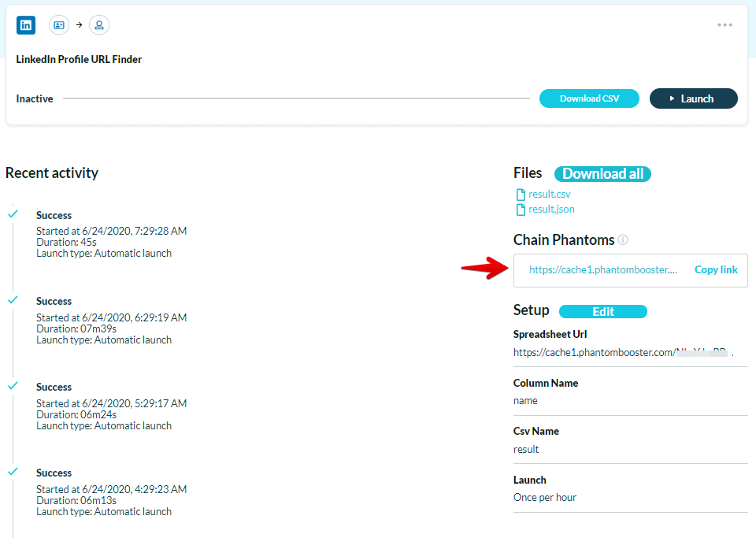Click the ID card input icon
Screen dimensions: 756x538
coord(59,25)
